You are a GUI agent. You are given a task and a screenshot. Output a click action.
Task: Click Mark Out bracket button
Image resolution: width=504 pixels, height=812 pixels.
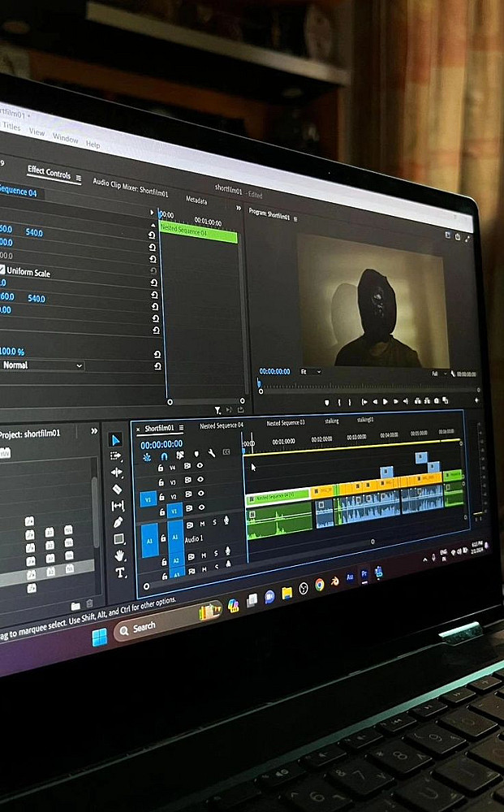point(350,402)
